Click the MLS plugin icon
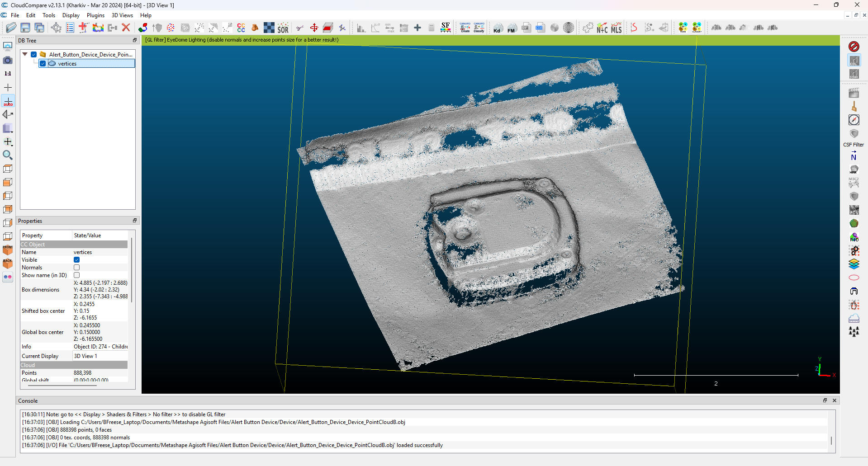 point(617,28)
